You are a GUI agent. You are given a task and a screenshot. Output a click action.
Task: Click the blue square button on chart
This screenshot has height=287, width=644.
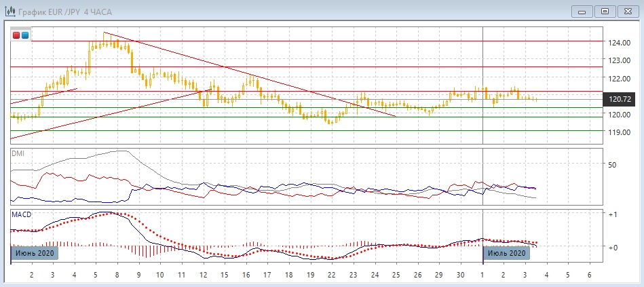25,35
